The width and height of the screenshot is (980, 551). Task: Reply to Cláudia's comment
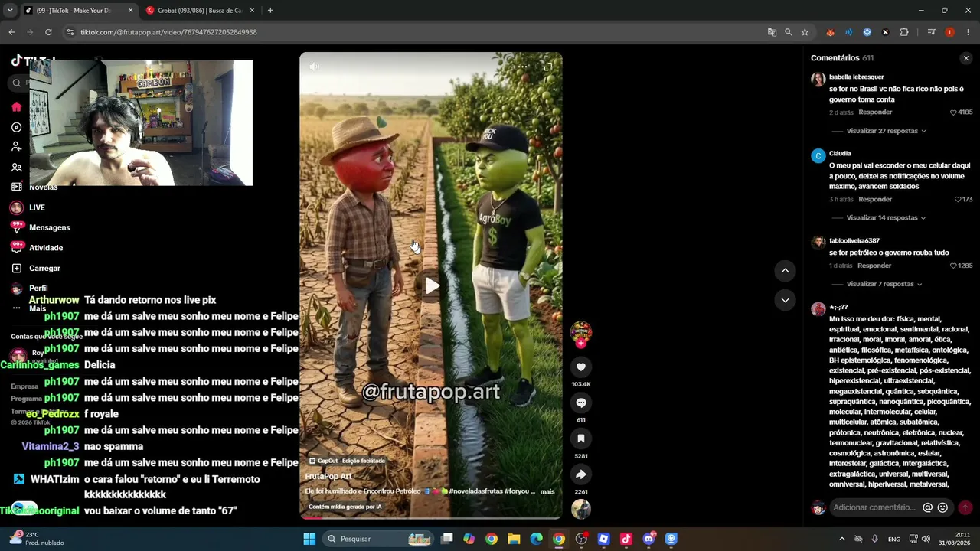875,200
